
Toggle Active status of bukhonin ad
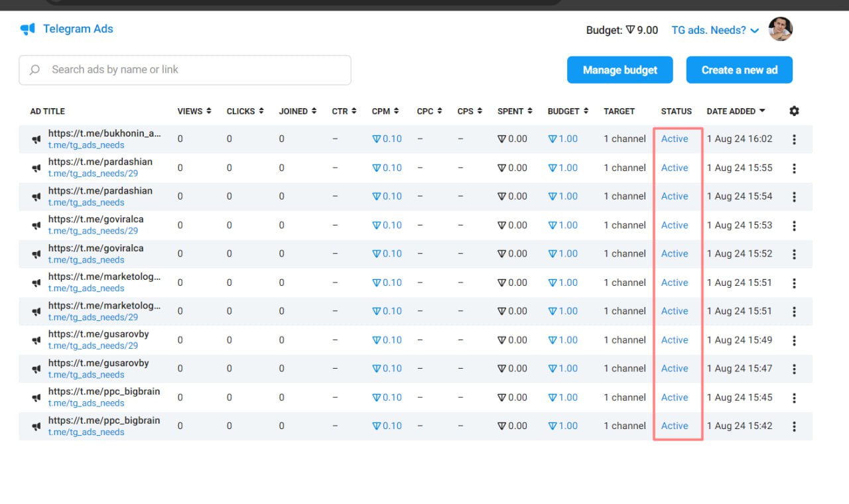point(675,139)
